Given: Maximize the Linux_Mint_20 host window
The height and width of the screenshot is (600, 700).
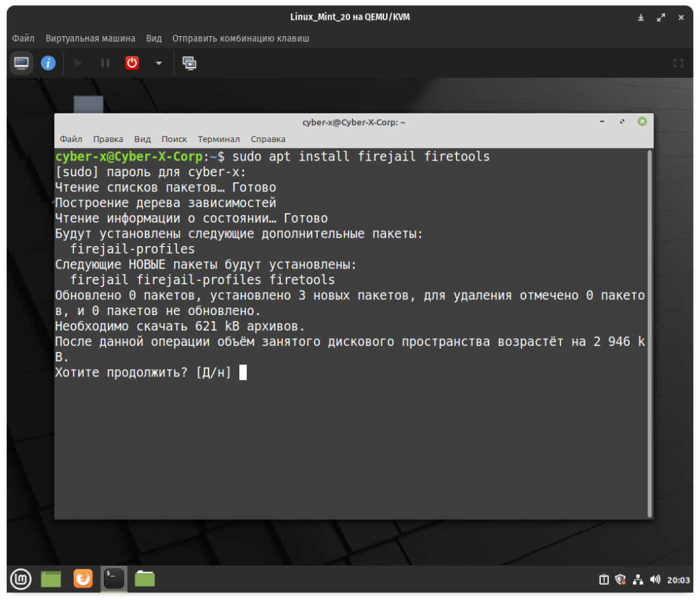Looking at the screenshot, I should 661,17.
